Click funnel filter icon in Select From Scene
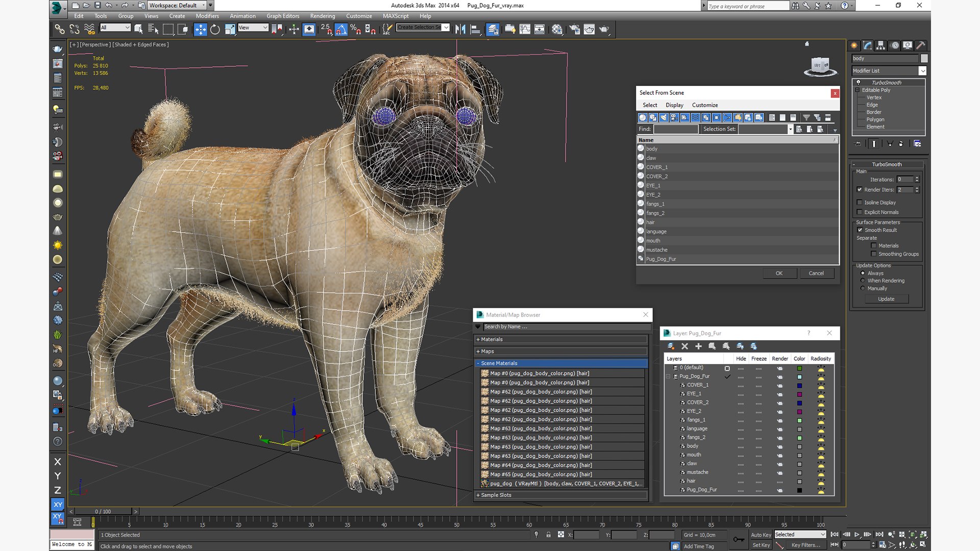Screen dimensions: 980x551 (x=806, y=117)
